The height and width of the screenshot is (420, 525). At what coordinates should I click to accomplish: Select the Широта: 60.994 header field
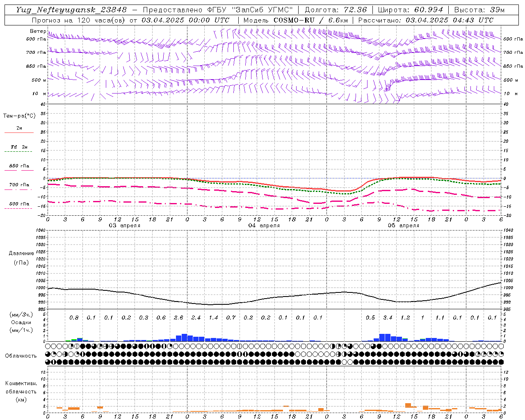tap(411, 10)
